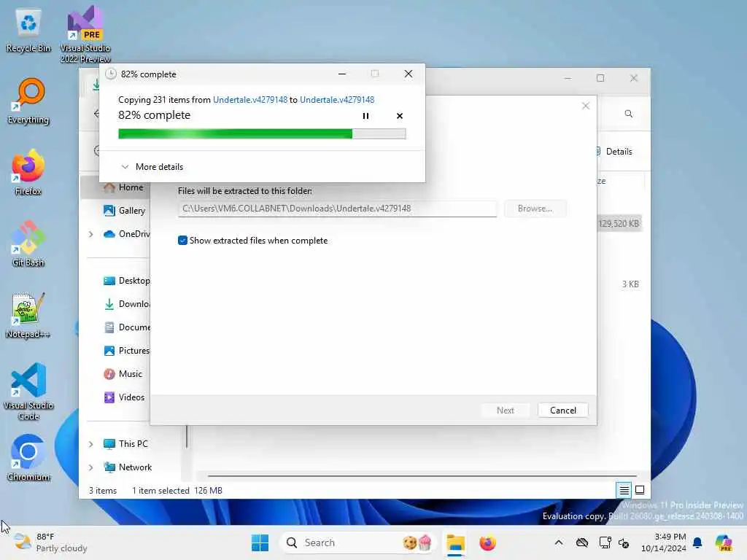
Task: Expand the This PC tree node
Action: 90,444
